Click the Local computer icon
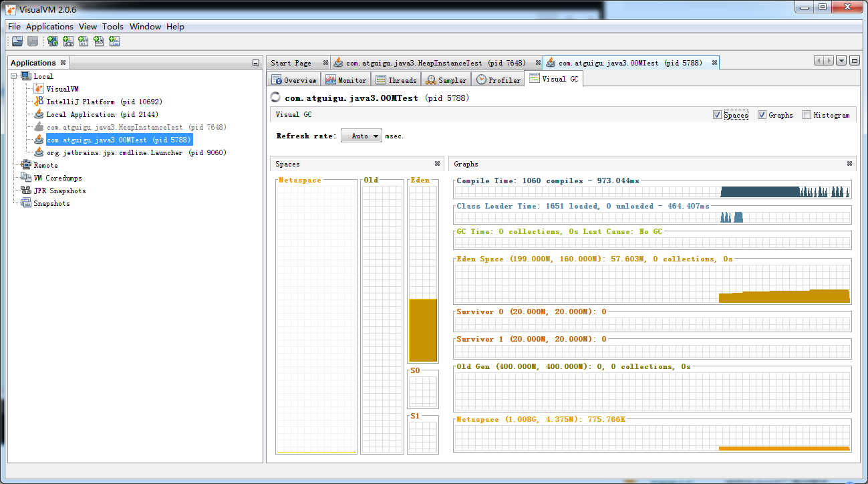 [x=26, y=76]
